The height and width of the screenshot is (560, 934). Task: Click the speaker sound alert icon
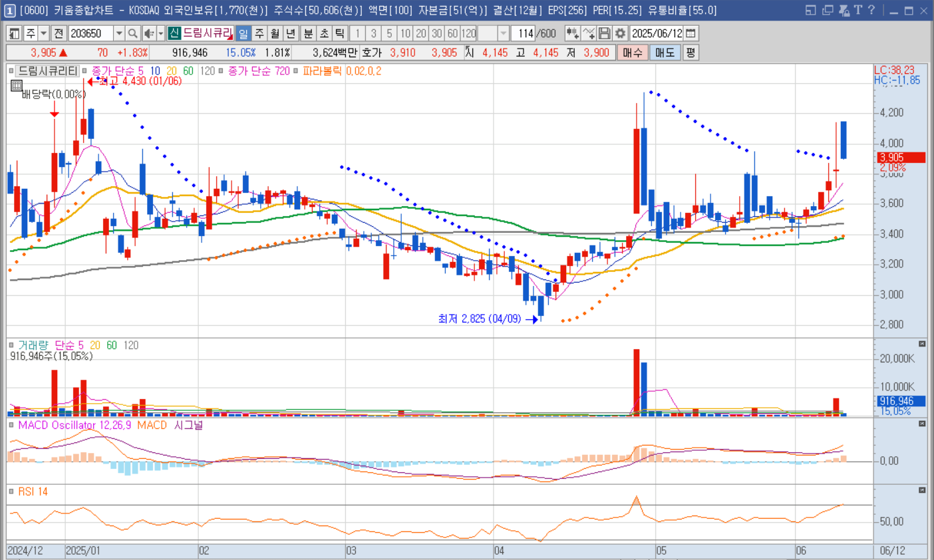click(148, 33)
